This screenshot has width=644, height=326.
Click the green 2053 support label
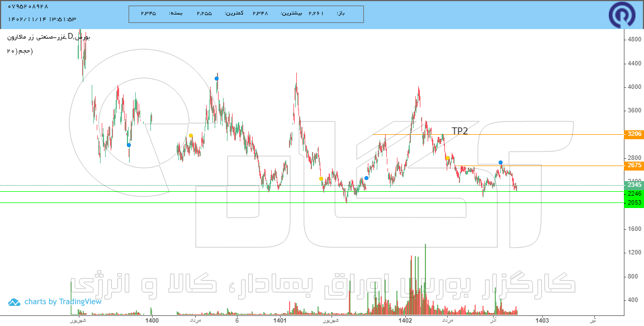pos(633,203)
